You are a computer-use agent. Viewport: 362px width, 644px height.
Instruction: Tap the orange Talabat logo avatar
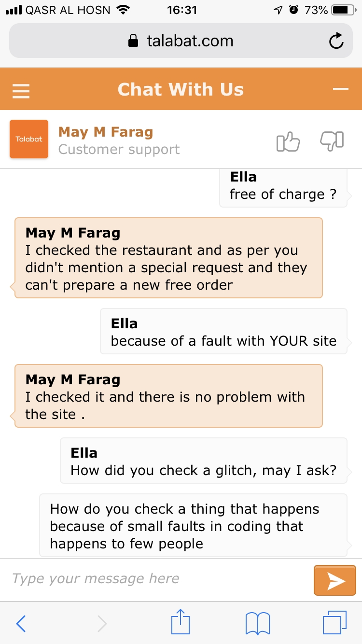click(x=29, y=139)
